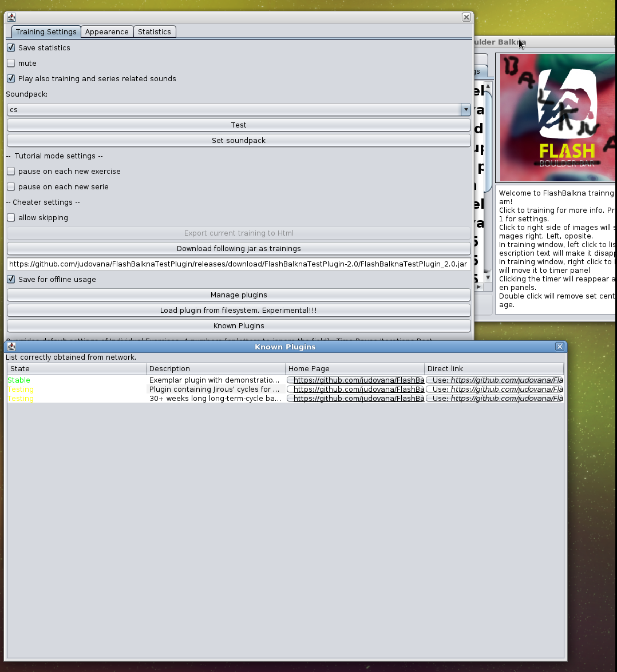Toggle Save for offline usage
The width and height of the screenshot is (617, 672).
pyautogui.click(x=11, y=279)
